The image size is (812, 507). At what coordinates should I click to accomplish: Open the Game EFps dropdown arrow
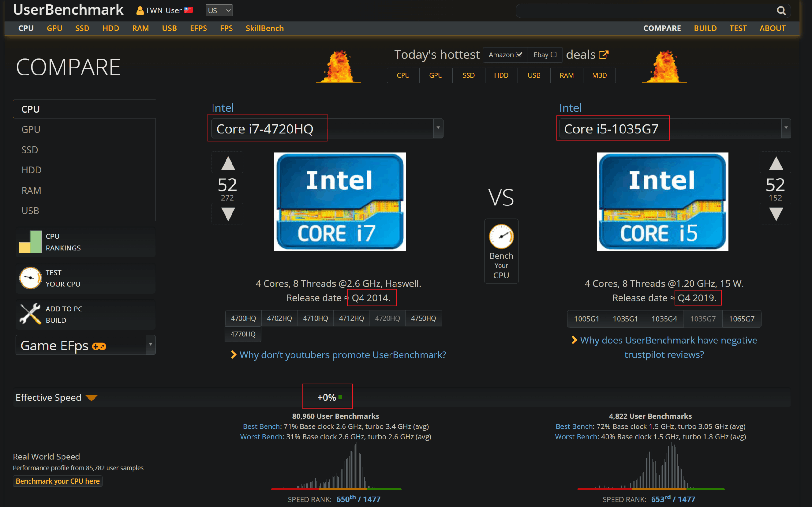[x=151, y=345]
